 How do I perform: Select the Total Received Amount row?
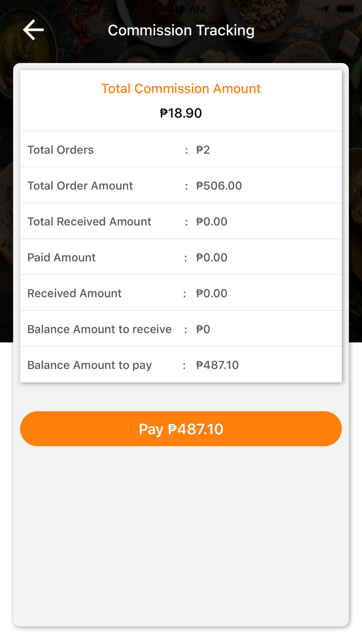coord(181,221)
